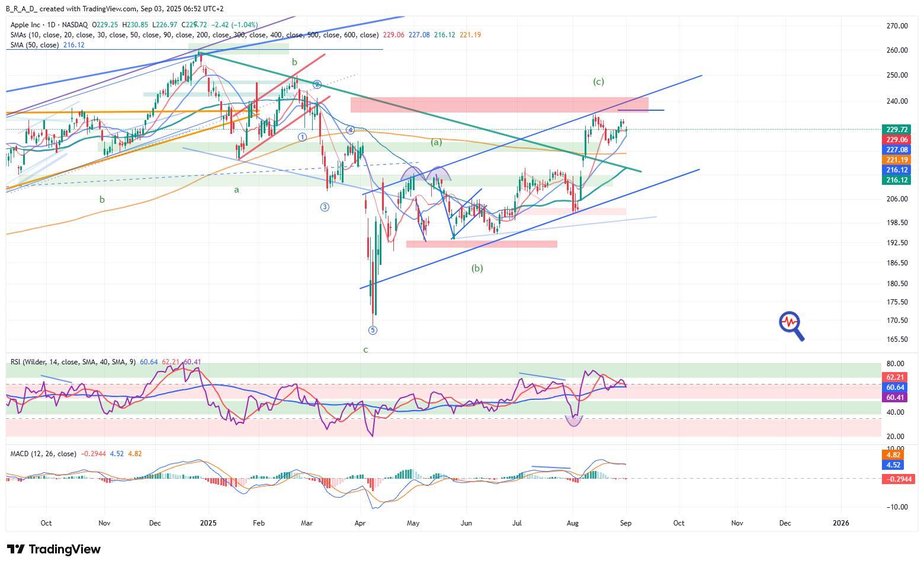Click the 2025 label on time axis
This screenshot has height=567, width=924.
click(208, 523)
